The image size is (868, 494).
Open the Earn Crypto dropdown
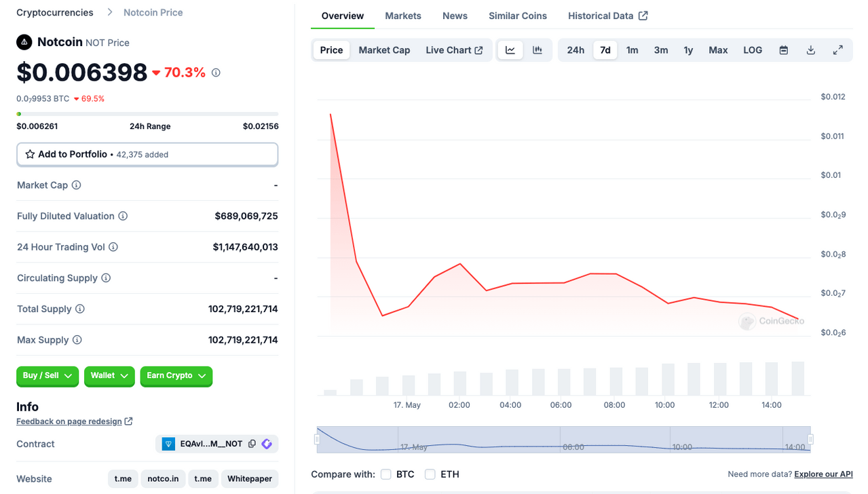176,376
